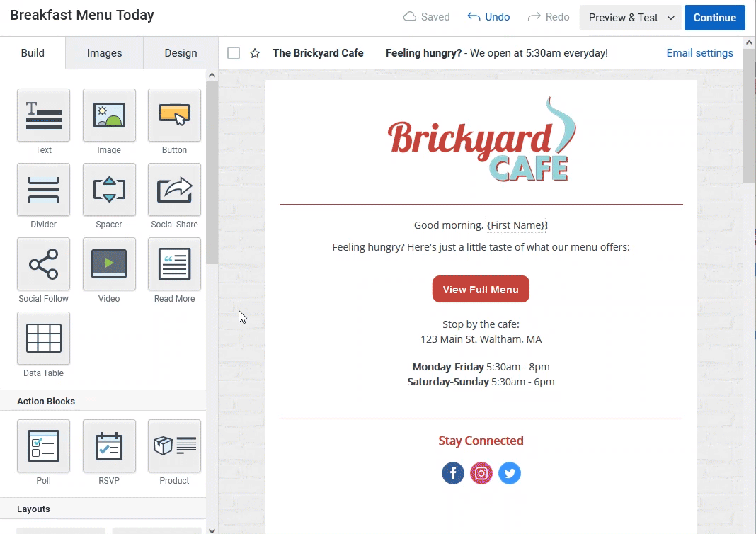Click The Brickyard Cafe sender name
The width and height of the screenshot is (756, 534).
(x=318, y=53)
